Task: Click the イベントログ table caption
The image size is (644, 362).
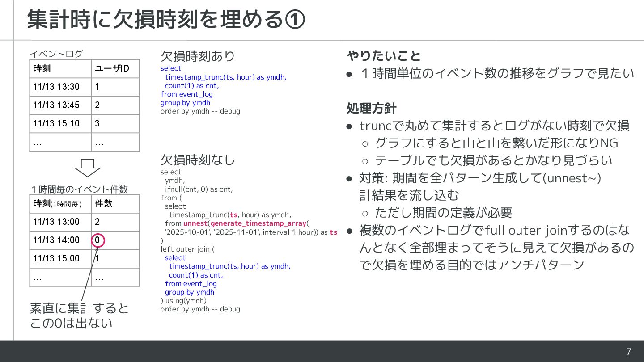Action: pyautogui.click(x=56, y=54)
